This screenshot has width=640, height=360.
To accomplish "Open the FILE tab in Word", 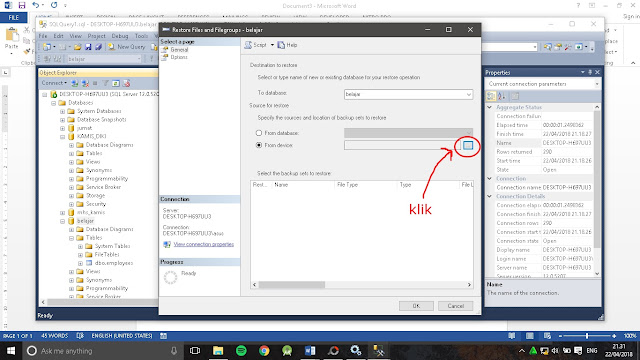I will coord(14,18).
